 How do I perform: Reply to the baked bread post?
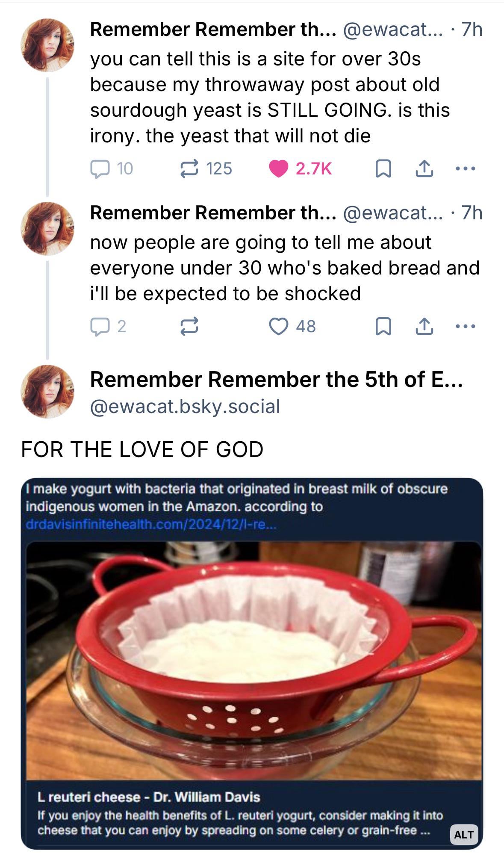(x=100, y=327)
